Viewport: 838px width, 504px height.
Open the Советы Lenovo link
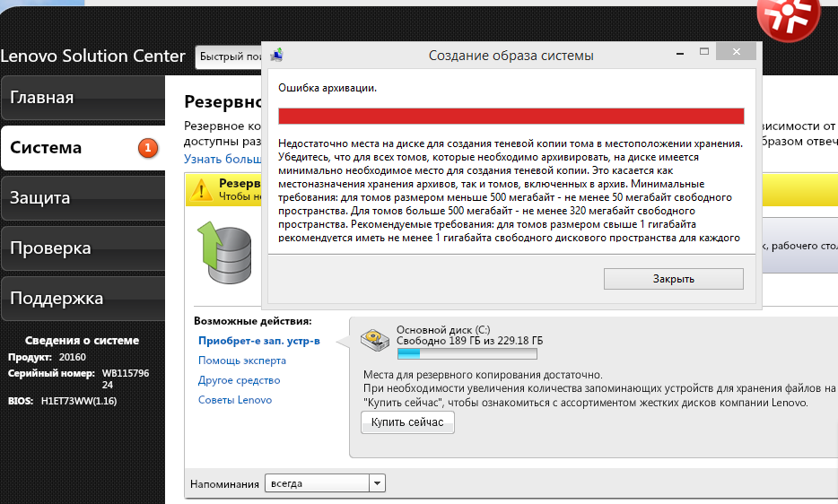[x=234, y=400]
